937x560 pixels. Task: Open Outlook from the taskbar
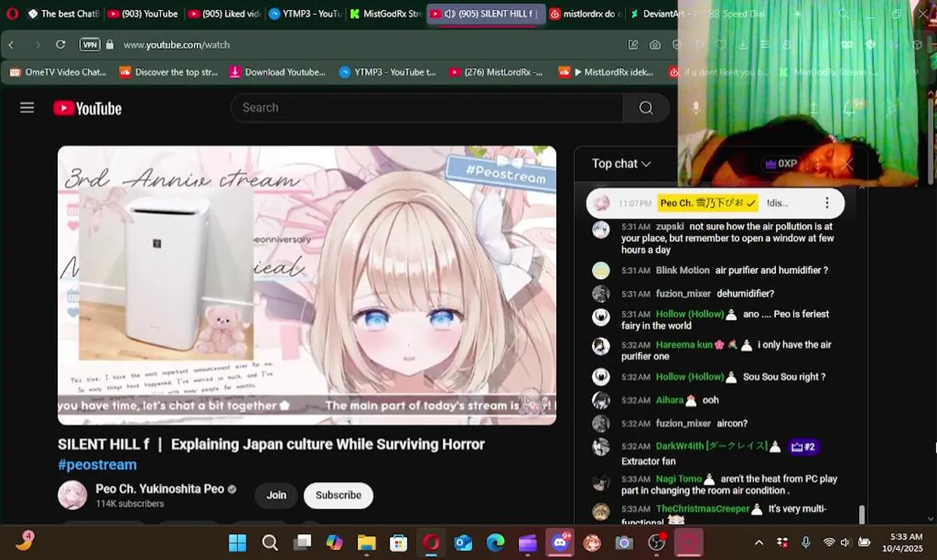click(463, 542)
